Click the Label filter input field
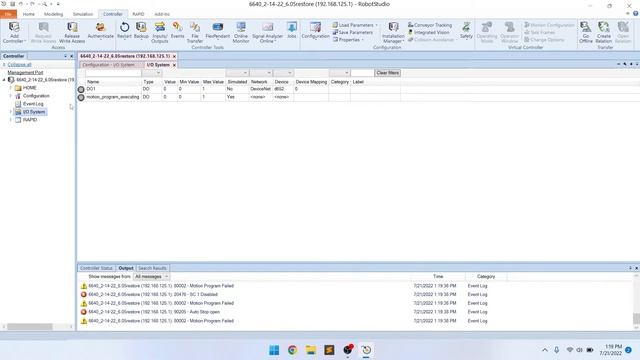Viewport: 640px width, 360px height. (362, 73)
